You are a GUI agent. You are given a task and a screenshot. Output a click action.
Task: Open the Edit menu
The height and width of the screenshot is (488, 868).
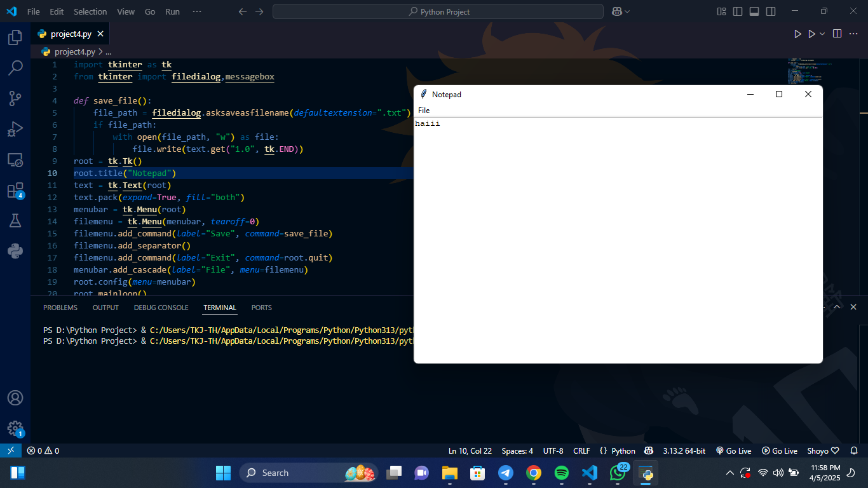(x=57, y=11)
